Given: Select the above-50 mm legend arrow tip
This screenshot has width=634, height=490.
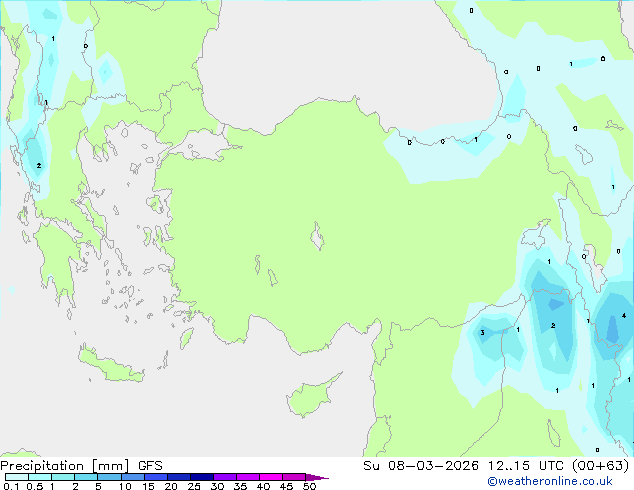Looking at the screenshot, I should pyautogui.click(x=317, y=477).
